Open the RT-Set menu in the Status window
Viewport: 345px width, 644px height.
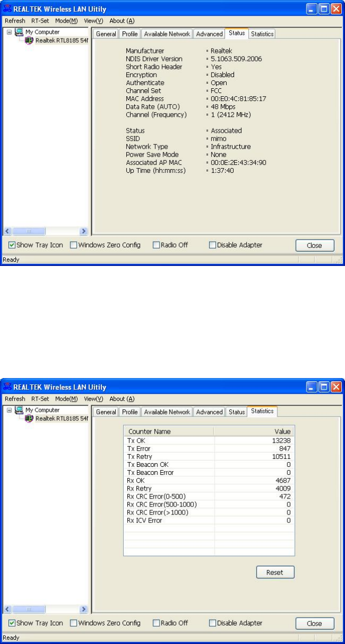pos(40,21)
